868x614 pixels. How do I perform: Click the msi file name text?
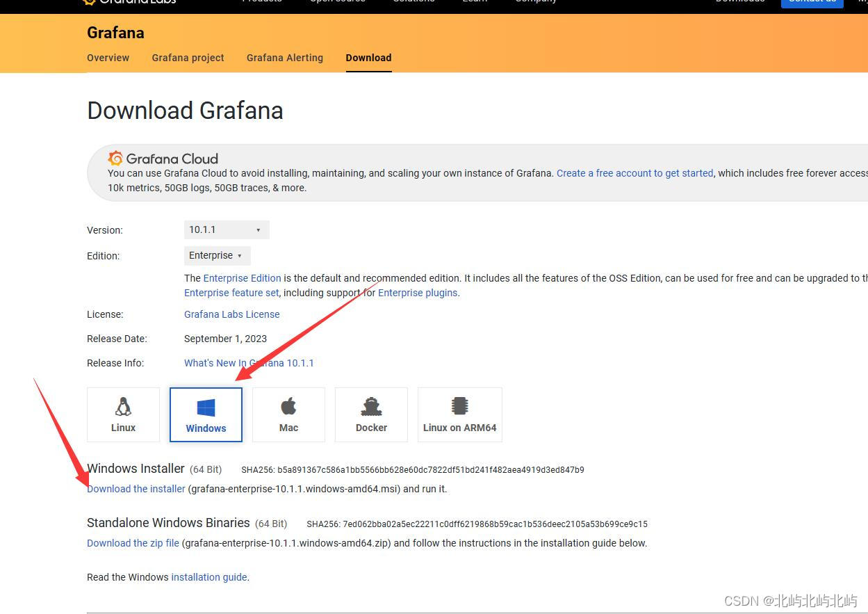pyautogui.click(x=294, y=489)
